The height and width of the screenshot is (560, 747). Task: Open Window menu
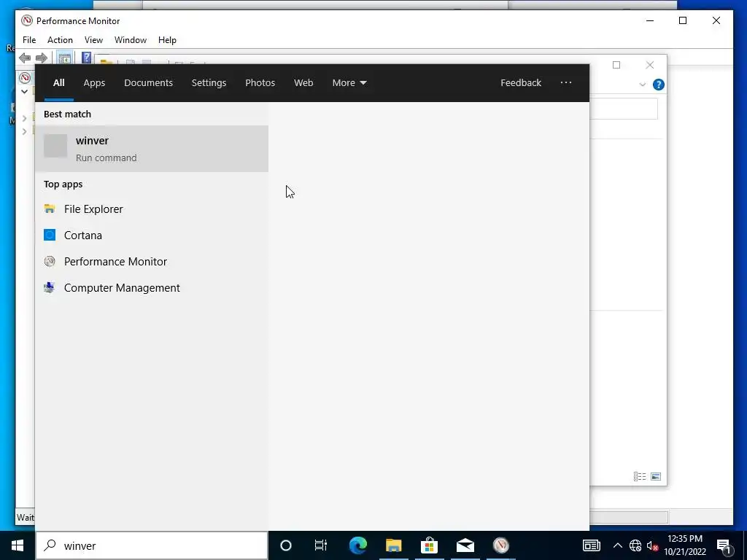tap(131, 40)
